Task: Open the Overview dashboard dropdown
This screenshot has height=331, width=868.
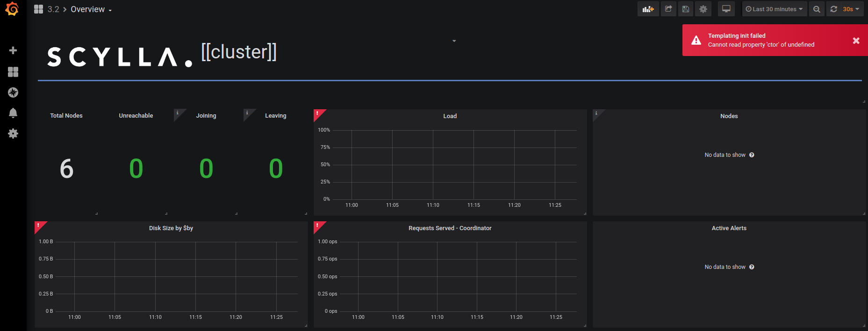Action: pos(91,9)
